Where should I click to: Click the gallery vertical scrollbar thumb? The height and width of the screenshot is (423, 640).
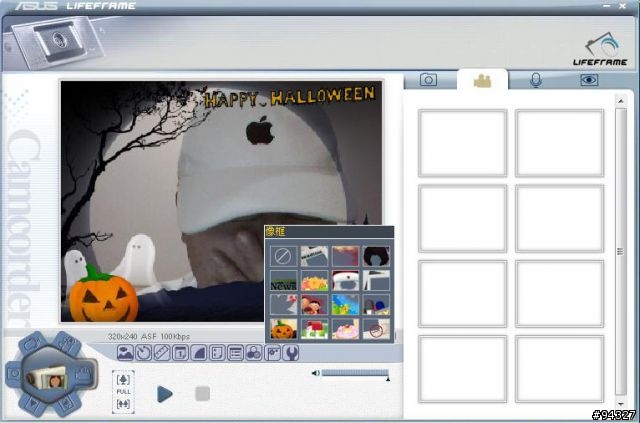[x=620, y=252]
